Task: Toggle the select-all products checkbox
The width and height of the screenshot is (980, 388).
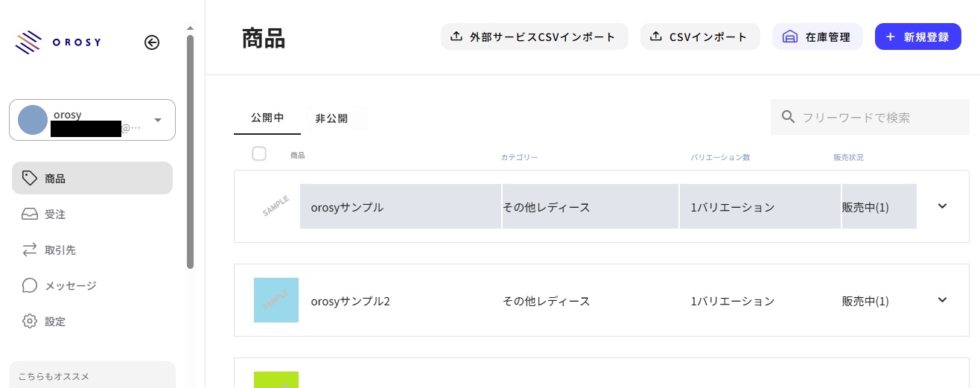Action: [x=259, y=154]
